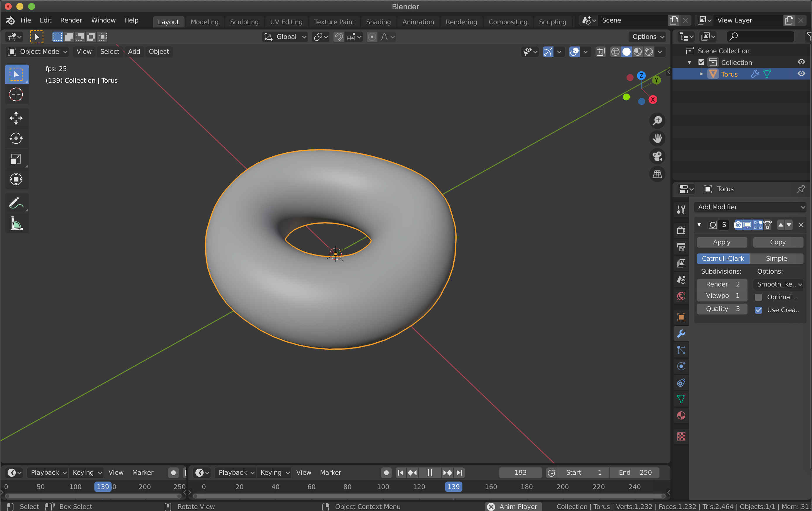Click the 3D Cursor tool

pyautogui.click(x=16, y=95)
